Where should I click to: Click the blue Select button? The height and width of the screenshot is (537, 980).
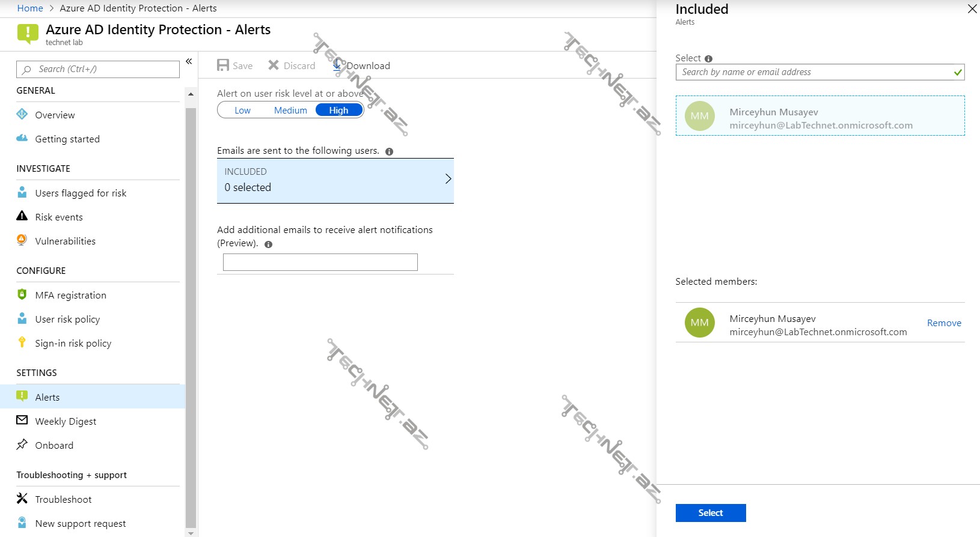click(x=710, y=513)
